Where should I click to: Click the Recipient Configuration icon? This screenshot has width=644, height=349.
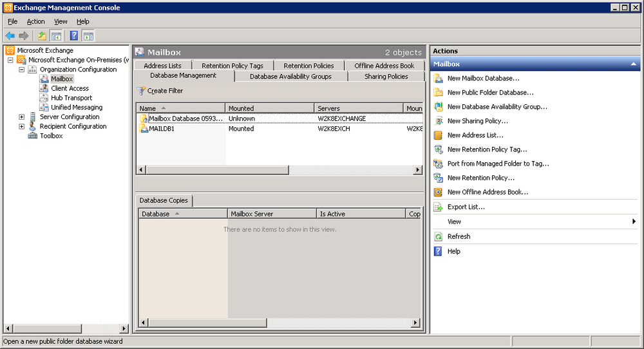(x=32, y=126)
